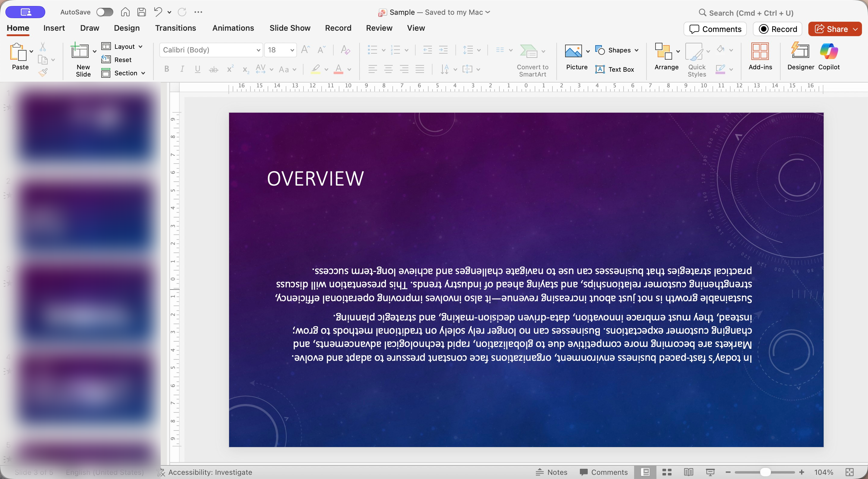This screenshot has width=868, height=479.
Task: Switch to the Transitions tab
Action: [x=175, y=28]
